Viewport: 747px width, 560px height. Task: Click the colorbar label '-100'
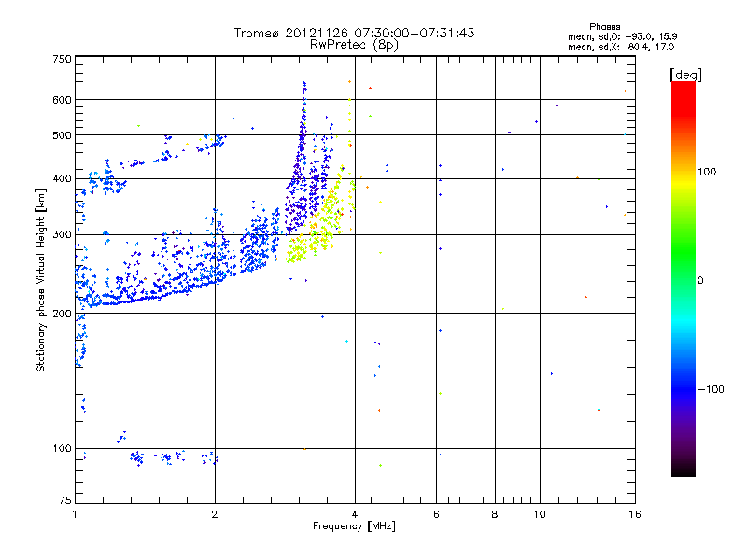711,389
